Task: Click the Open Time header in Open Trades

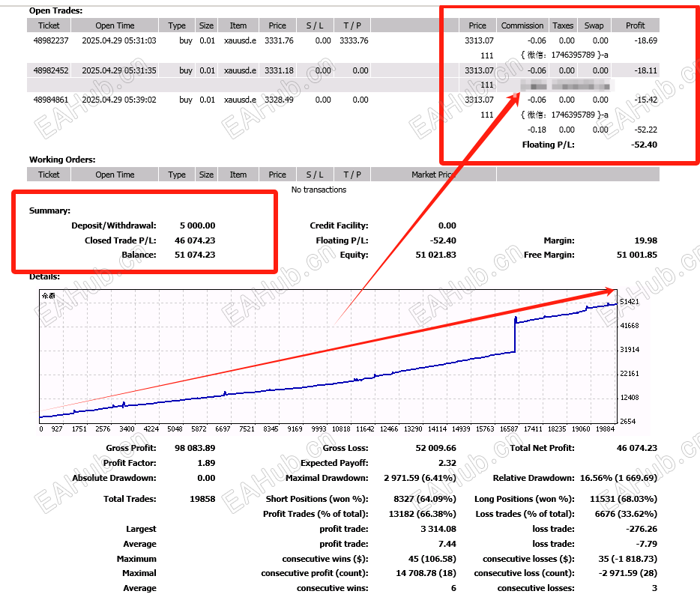Action: pyautogui.click(x=115, y=25)
